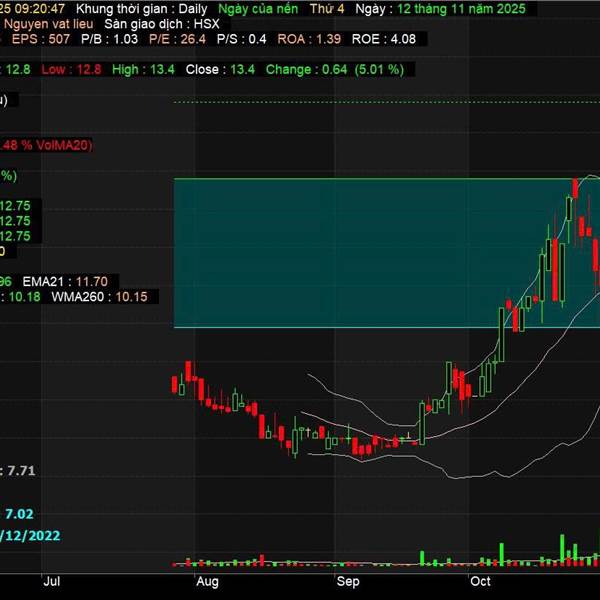The image size is (600, 600).
Task: Select the 'ROA : 1.39' value
Action: [309, 39]
